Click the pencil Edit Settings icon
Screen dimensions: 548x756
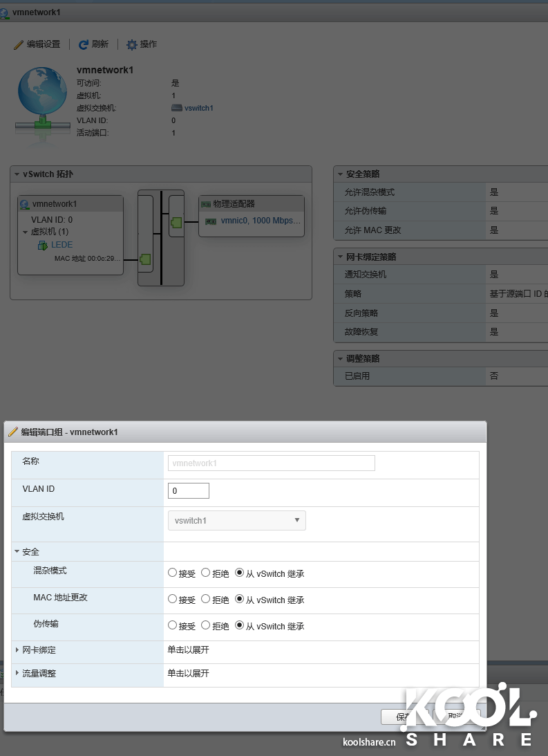[x=19, y=44]
